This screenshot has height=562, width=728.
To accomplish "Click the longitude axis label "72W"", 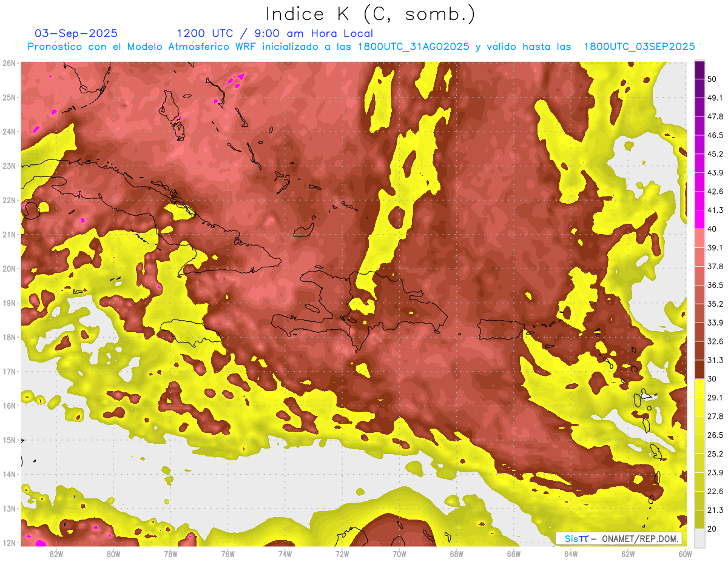I will click(x=342, y=554).
